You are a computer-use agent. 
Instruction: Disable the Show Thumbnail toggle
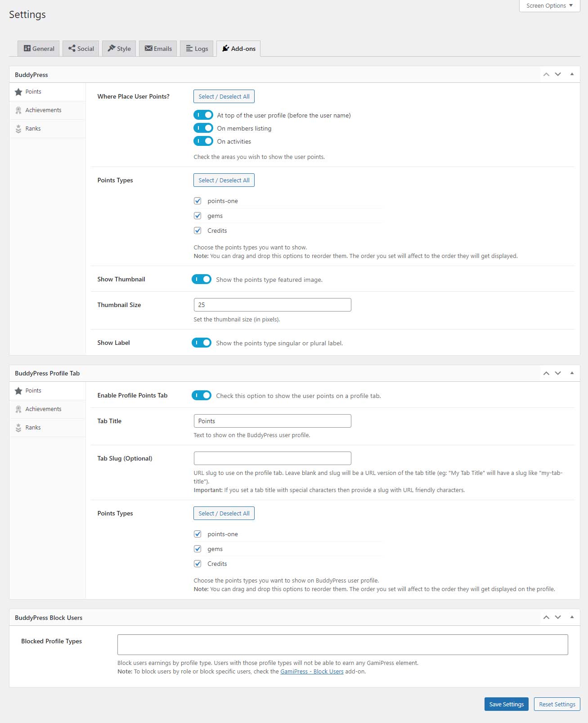pyautogui.click(x=202, y=279)
